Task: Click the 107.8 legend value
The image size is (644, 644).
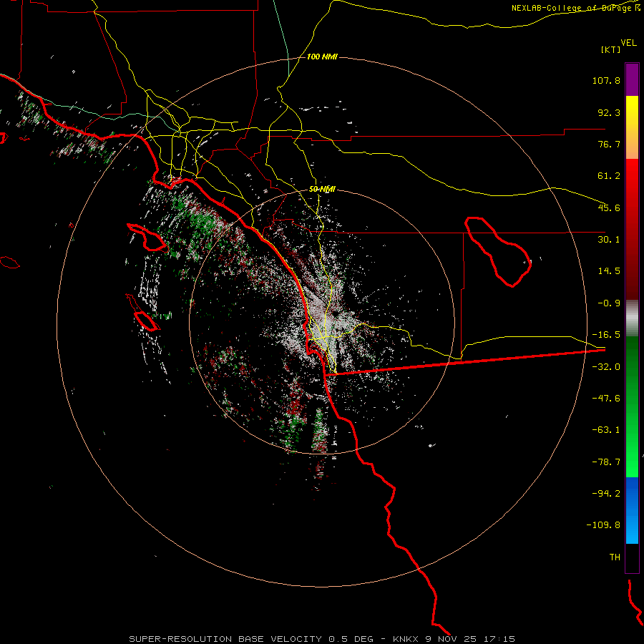Action: (606, 80)
